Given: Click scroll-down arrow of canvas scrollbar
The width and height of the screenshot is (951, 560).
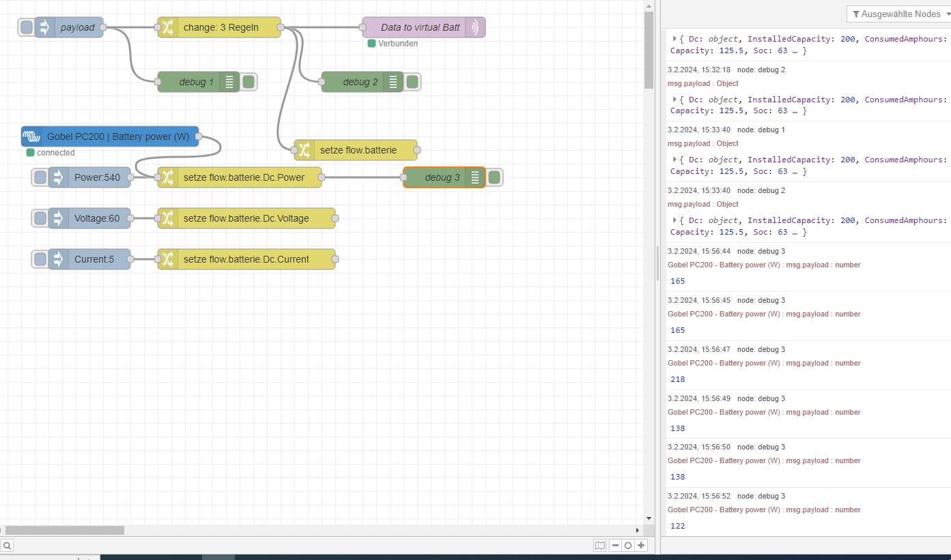Looking at the screenshot, I should pos(649,519).
